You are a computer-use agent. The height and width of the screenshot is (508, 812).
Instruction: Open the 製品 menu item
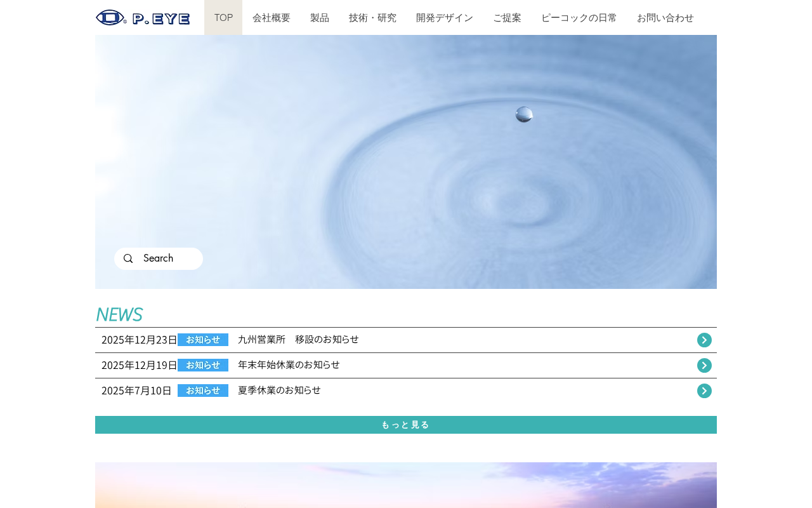click(x=320, y=18)
